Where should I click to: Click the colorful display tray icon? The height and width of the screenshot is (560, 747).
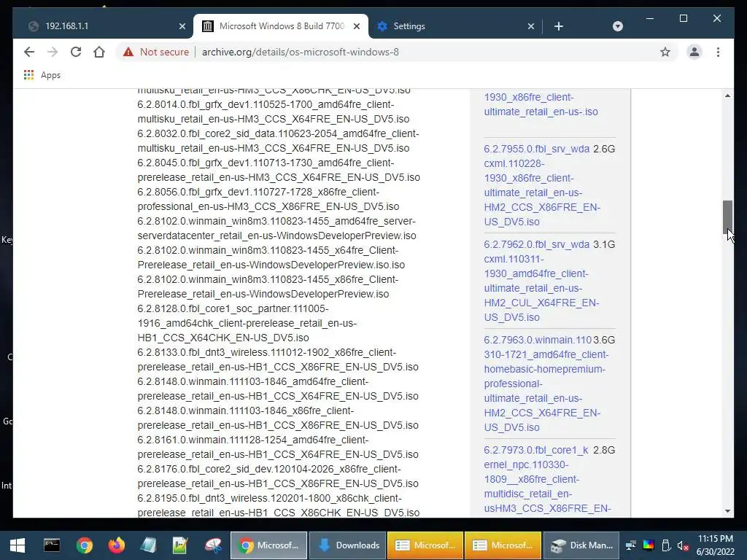[649, 545]
